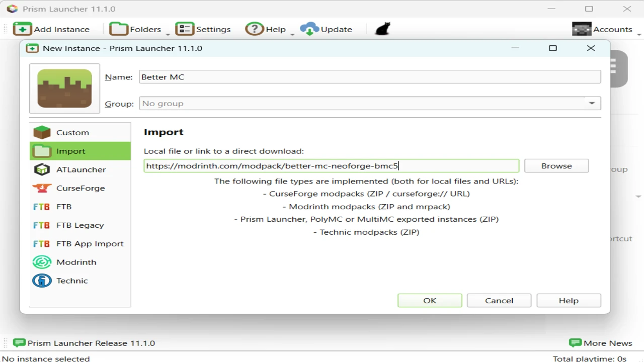Click the "Total playtime: 0s" status text
Viewport: 644px width, 362px height.
click(x=590, y=359)
